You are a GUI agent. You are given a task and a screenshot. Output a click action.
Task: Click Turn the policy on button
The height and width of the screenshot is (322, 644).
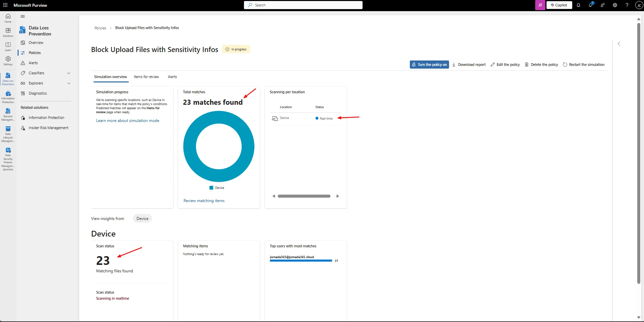(429, 65)
